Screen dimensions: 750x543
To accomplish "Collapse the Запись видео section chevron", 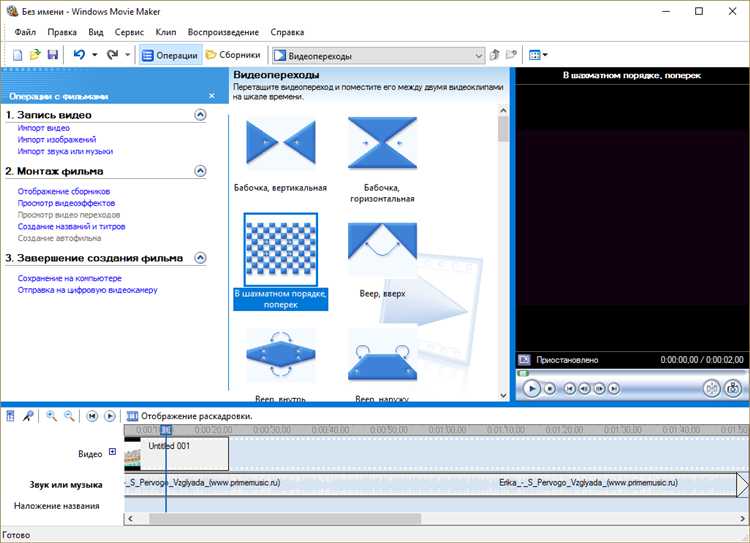I will coord(200,115).
